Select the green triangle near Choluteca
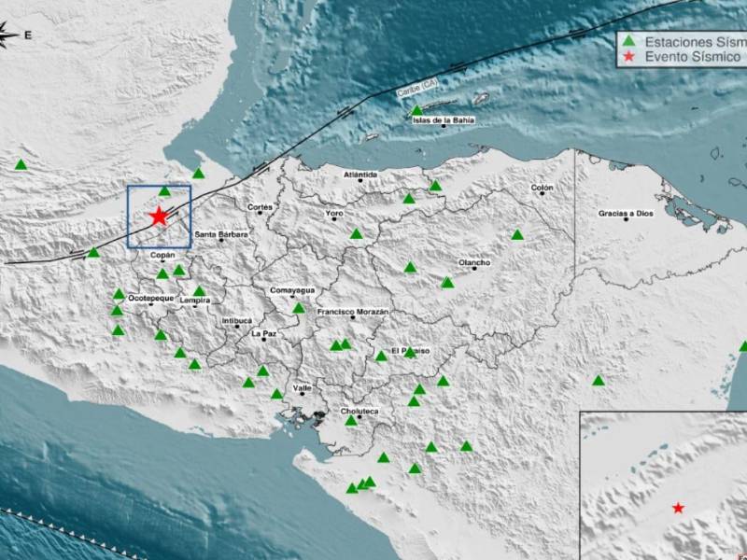Screen dimensions: 747x560 click(x=351, y=422)
